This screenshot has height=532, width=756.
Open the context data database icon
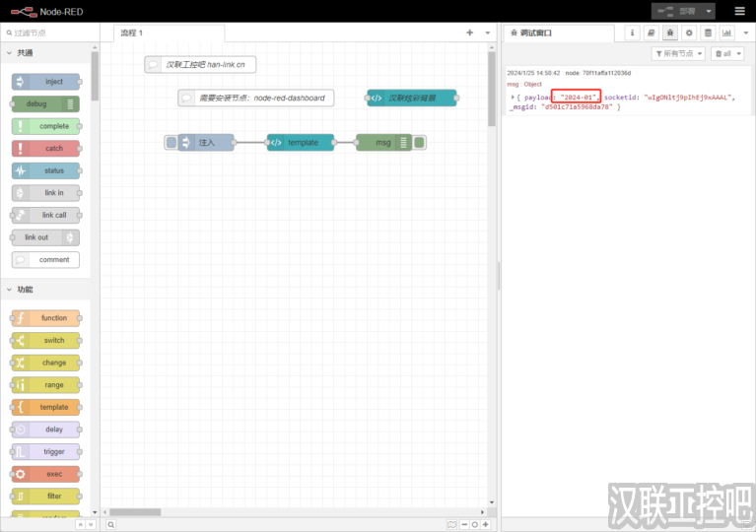tap(707, 33)
